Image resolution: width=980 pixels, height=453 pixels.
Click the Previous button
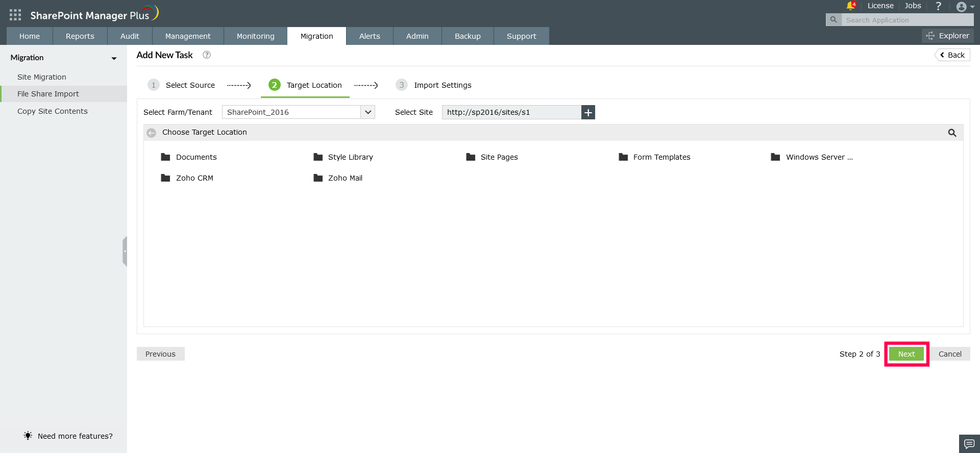click(x=160, y=354)
